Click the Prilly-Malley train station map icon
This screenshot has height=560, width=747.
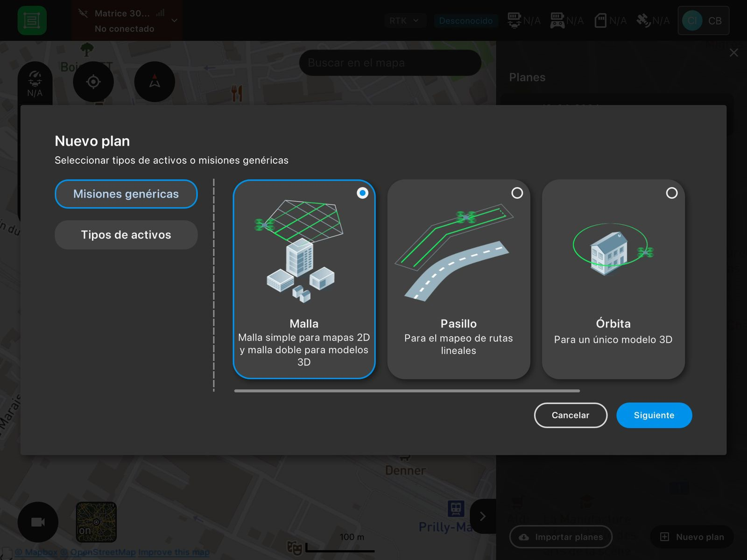coord(456,508)
